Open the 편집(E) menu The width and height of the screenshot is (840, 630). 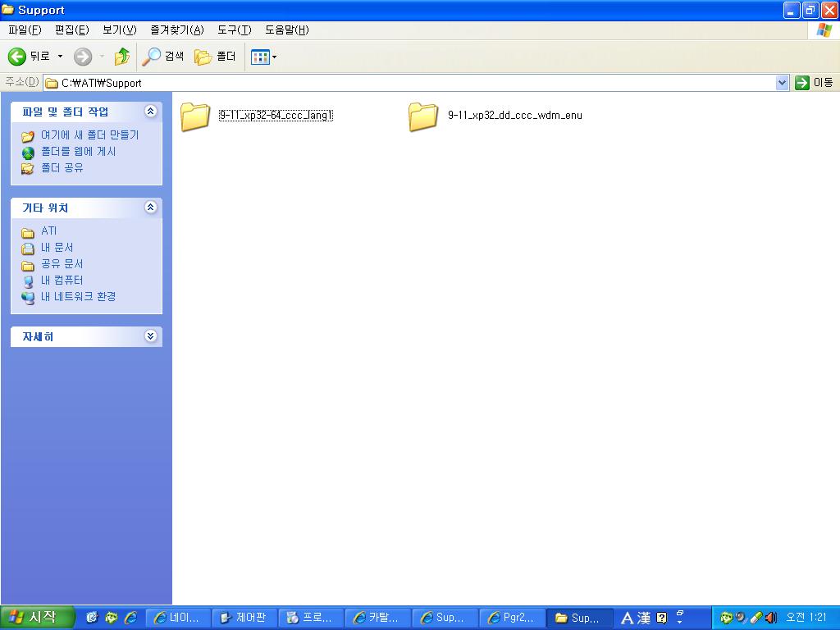pyautogui.click(x=72, y=30)
